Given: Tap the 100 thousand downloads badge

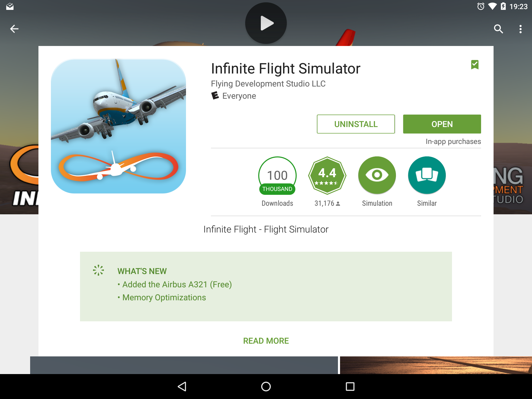Looking at the screenshot, I should tap(277, 176).
